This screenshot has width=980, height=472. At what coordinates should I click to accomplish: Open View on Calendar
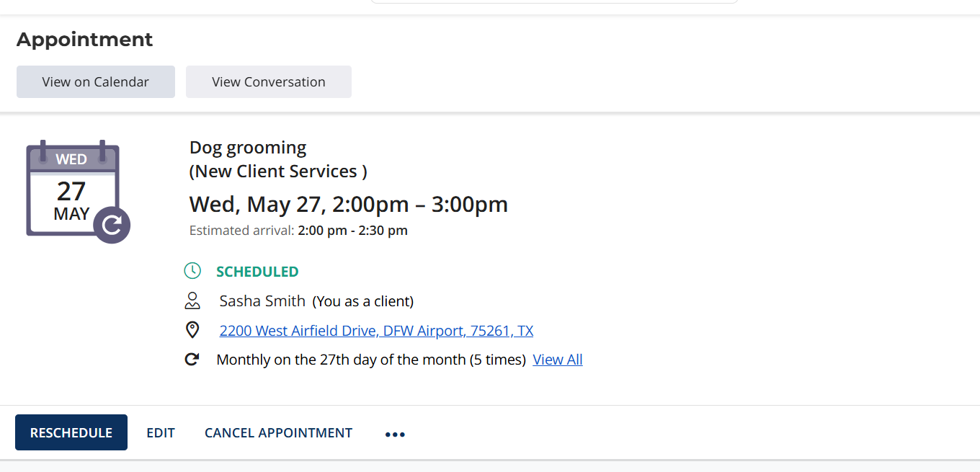tap(96, 81)
